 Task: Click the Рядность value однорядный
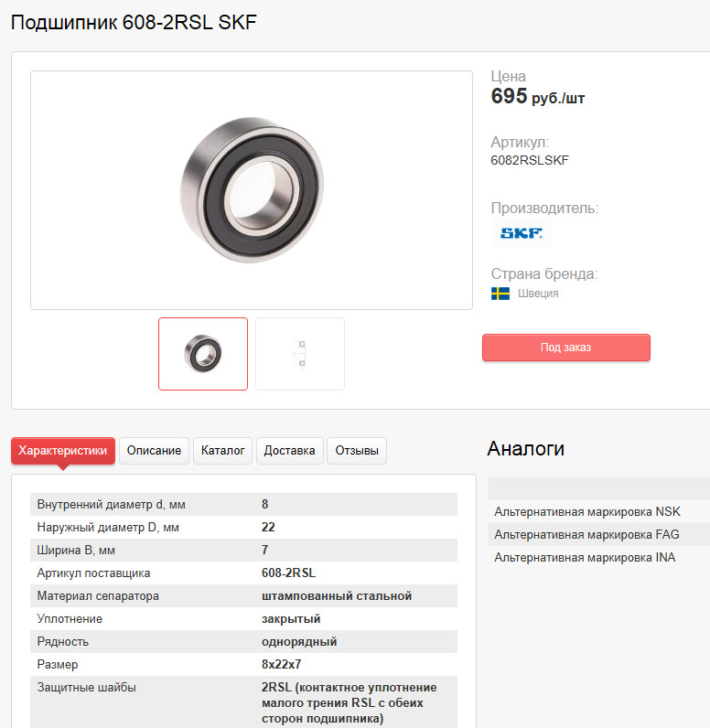pyautogui.click(x=299, y=642)
